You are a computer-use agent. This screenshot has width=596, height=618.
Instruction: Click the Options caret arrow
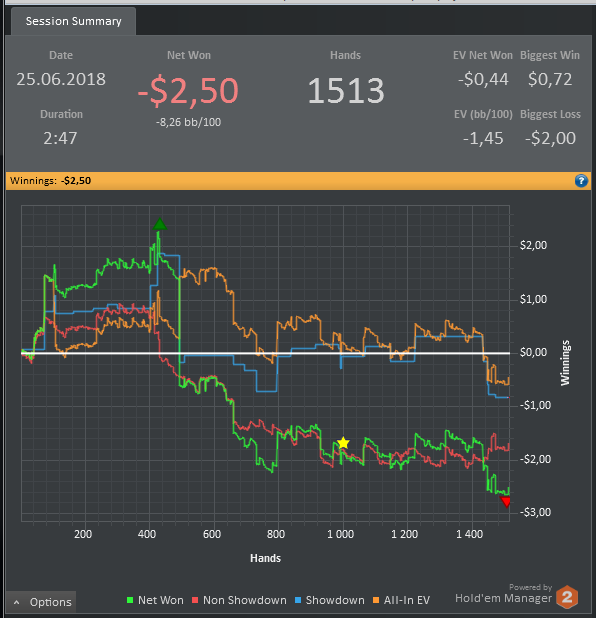tap(17, 602)
